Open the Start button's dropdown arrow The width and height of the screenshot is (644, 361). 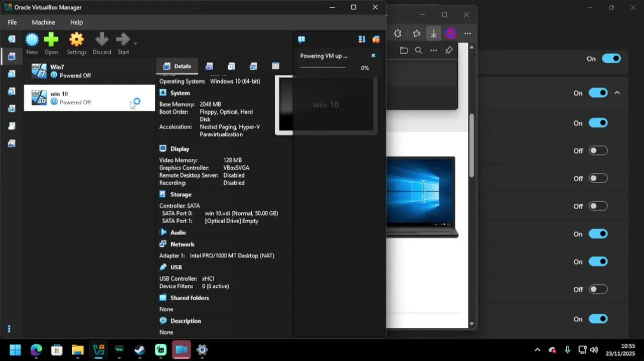coord(135,43)
